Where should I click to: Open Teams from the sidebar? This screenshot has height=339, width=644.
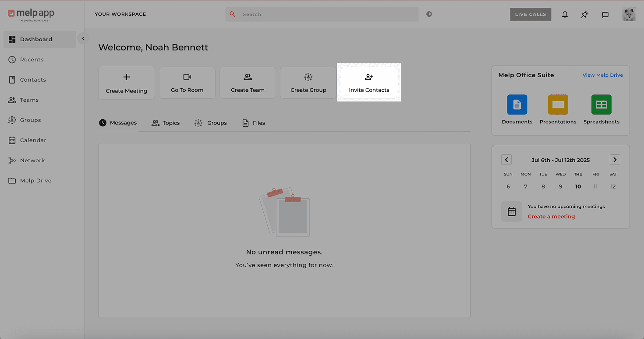click(x=28, y=100)
